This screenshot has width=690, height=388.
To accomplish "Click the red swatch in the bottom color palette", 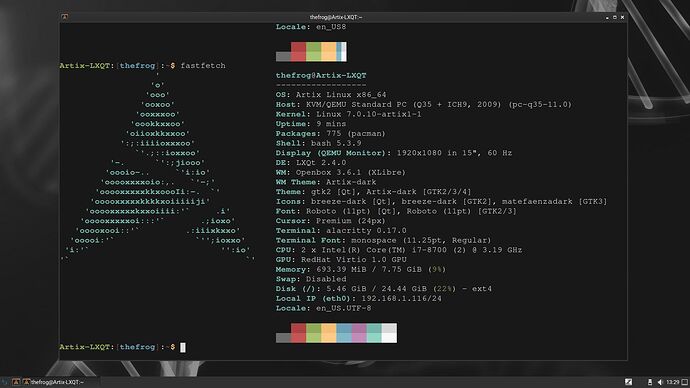I will click(x=298, y=333).
